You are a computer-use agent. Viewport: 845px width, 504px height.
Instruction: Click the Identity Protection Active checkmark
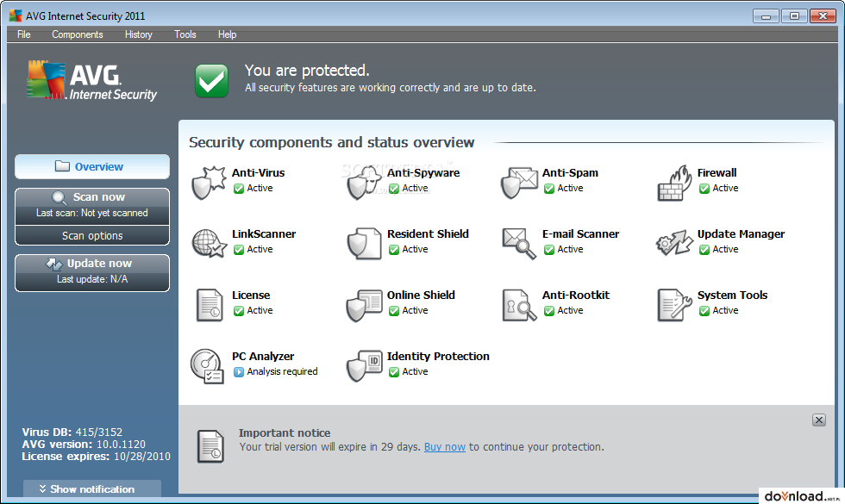click(393, 372)
